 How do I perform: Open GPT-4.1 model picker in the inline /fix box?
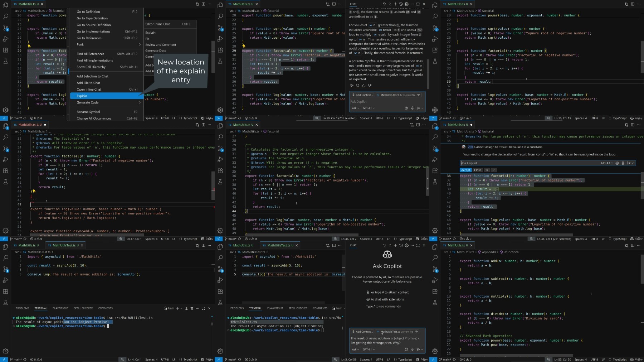point(607,163)
